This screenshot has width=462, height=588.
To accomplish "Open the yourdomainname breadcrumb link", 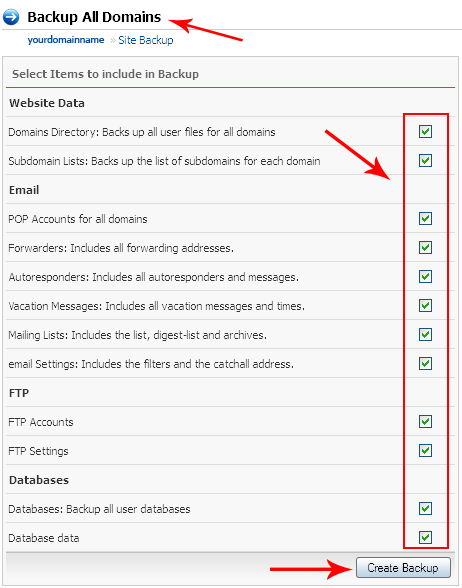I will coord(66,40).
